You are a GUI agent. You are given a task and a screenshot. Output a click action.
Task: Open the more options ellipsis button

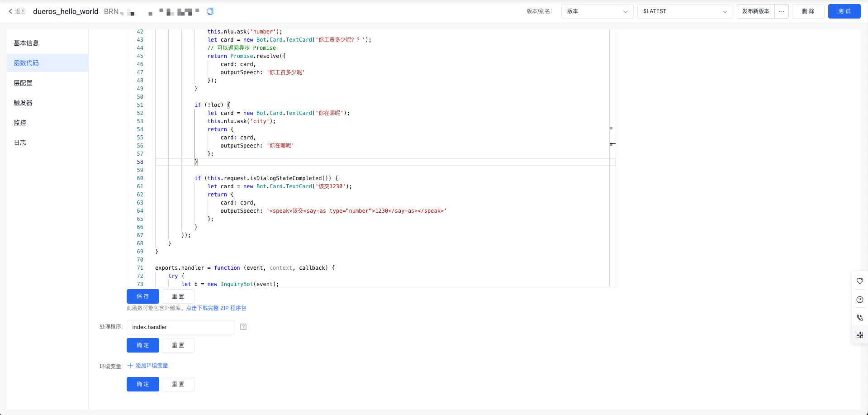782,11
